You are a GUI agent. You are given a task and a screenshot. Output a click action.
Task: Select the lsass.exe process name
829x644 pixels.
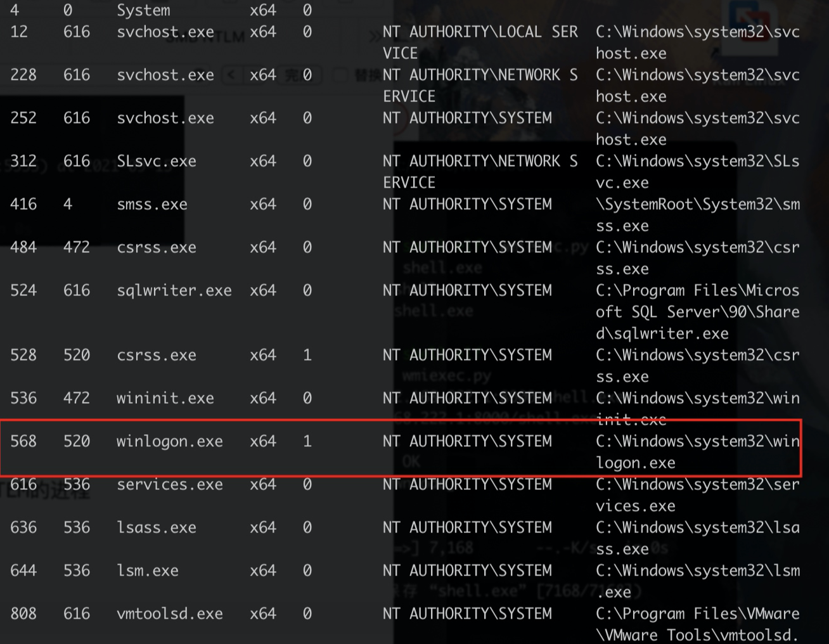coord(156,527)
